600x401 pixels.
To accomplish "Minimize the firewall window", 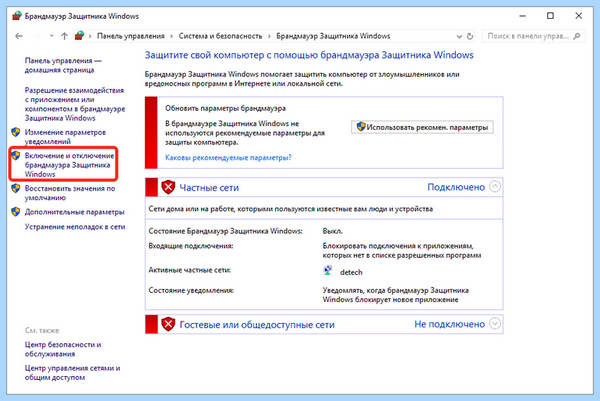I will (x=523, y=16).
